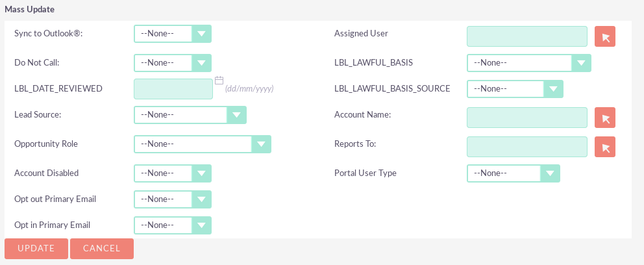Expand the LBL_LAWFUL_BASIS dropdown
This screenshot has width=644, height=265.
click(528, 63)
